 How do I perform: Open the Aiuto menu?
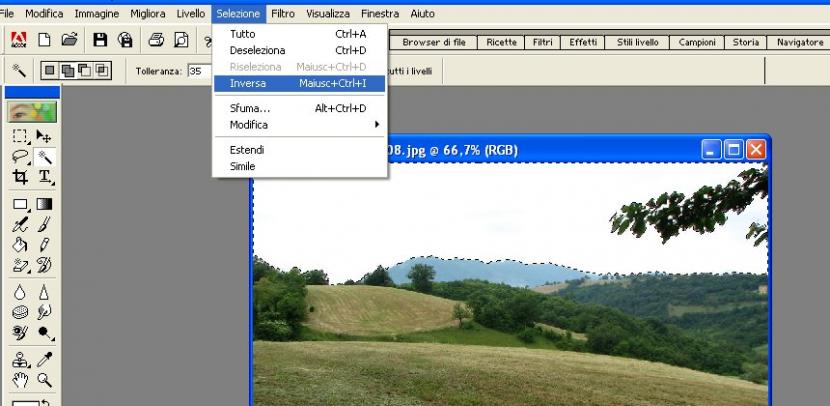point(422,14)
